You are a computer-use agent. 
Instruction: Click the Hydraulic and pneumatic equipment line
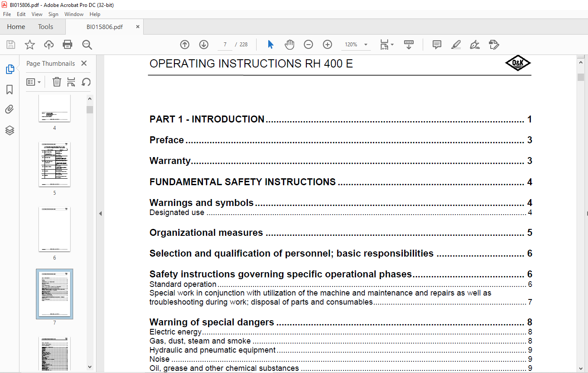click(341, 350)
